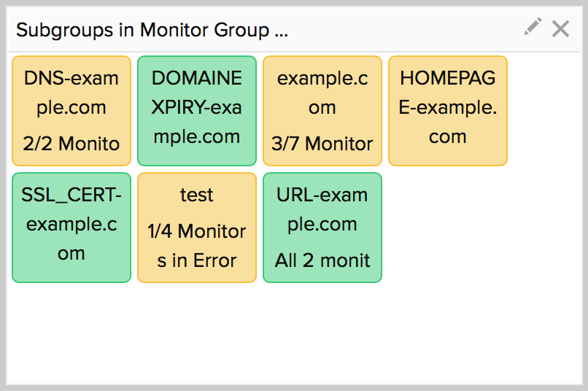Screen dimensions: 588x391
Task: Close the Subgroups widget with X icon
Action: pyautogui.click(x=560, y=28)
